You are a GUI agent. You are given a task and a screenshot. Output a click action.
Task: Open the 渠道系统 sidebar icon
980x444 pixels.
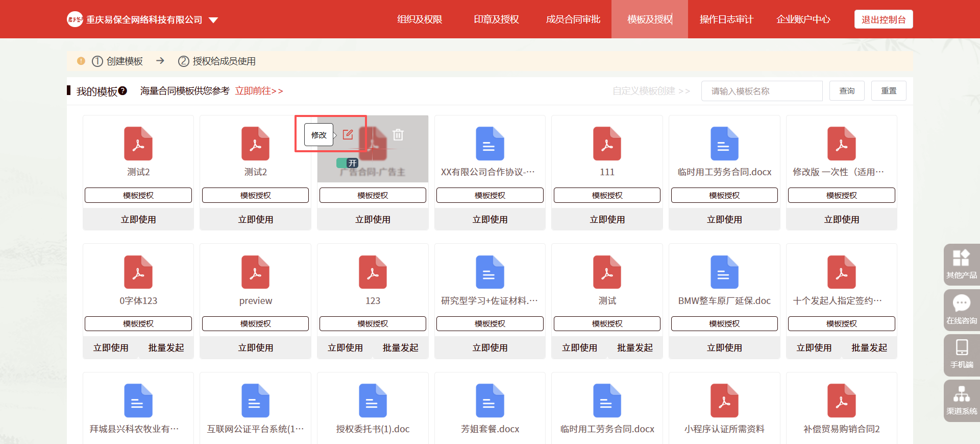point(961,400)
